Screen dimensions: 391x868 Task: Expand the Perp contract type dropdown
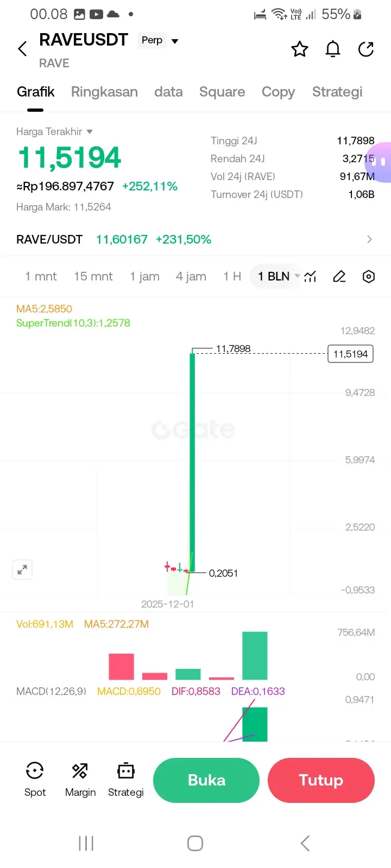[x=159, y=41]
